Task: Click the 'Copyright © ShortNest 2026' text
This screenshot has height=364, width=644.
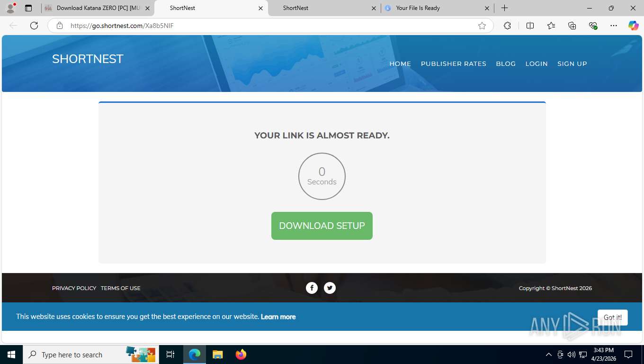Action: (x=555, y=288)
